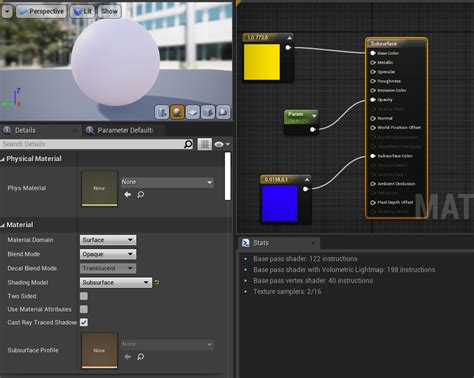Click the Lit view mode button

(83, 11)
